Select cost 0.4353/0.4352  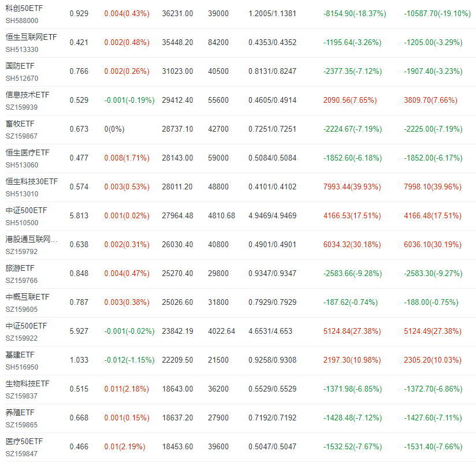point(272,43)
